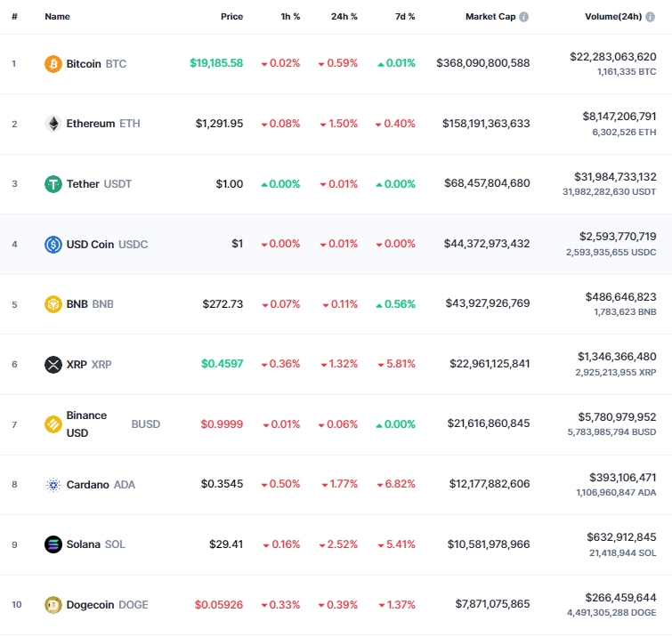
Task: Sort by the 7d % column header
Action: (405, 17)
